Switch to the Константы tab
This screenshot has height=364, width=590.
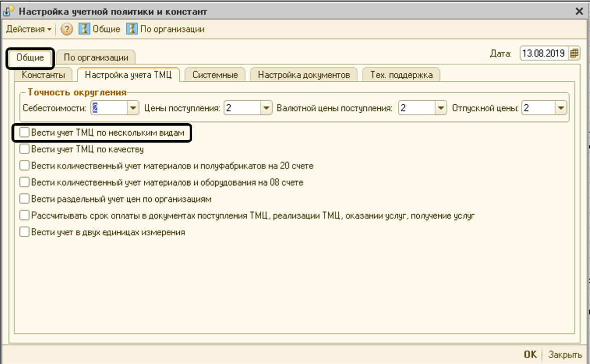[x=43, y=75]
